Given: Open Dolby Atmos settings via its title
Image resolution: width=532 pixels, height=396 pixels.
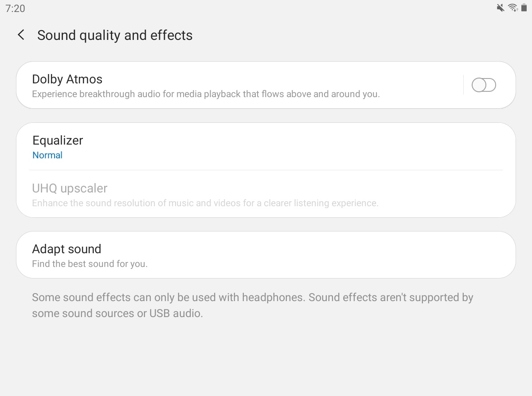Looking at the screenshot, I should (67, 79).
